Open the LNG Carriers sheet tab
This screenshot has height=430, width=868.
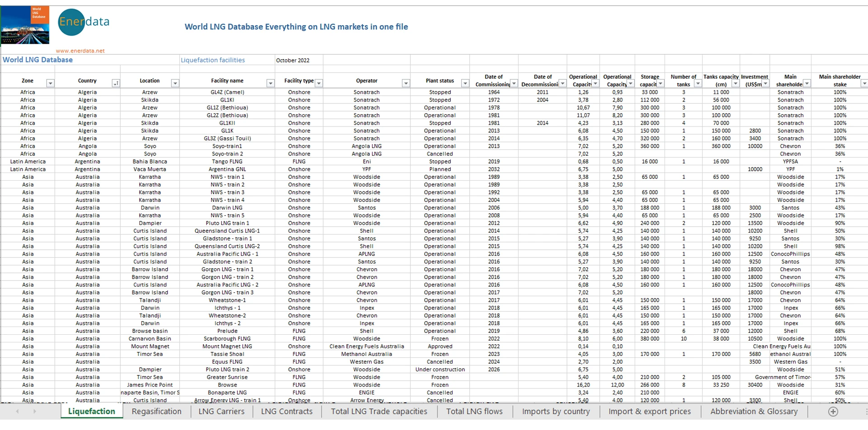(221, 411)
